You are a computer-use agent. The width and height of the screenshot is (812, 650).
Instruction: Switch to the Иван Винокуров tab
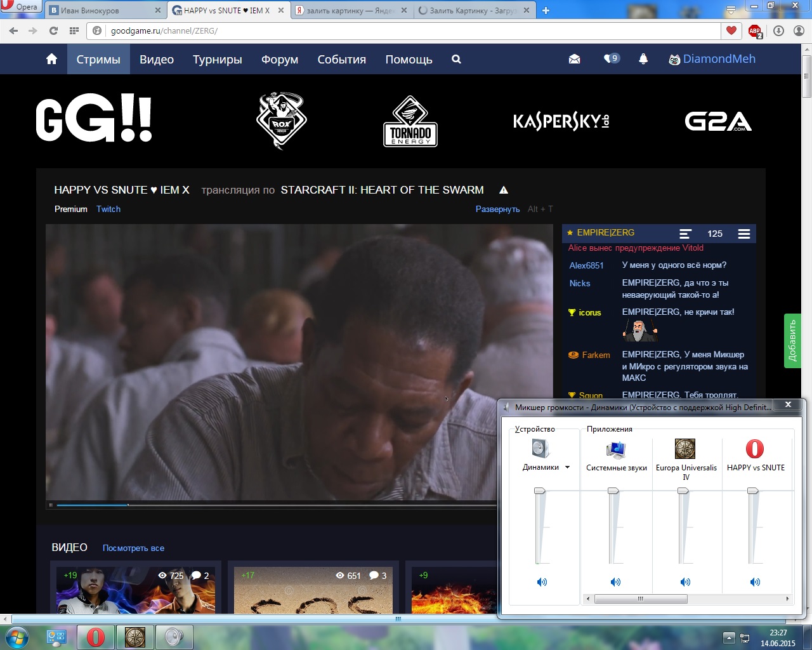[x=107, y=10]
